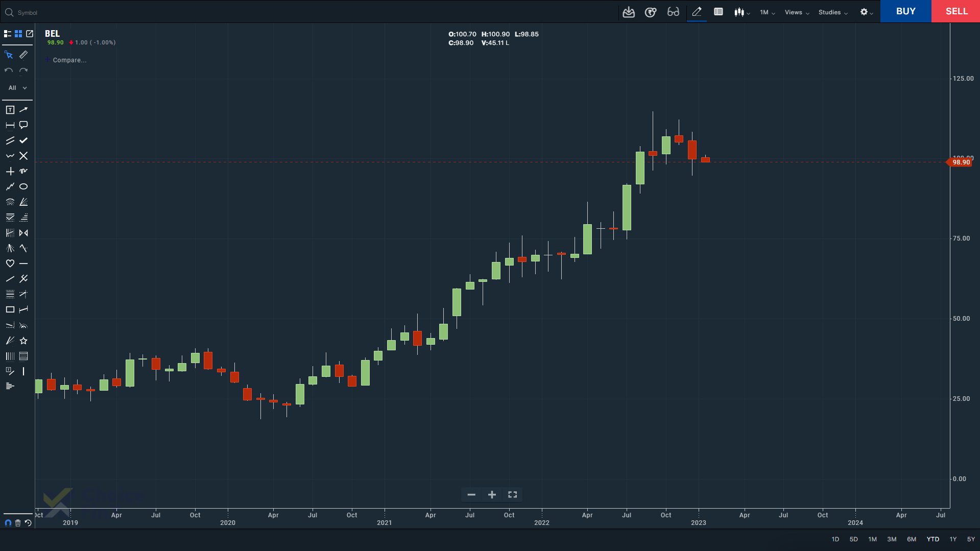Image resolution: width=980 pixels, height=551 pixels.
Task: Select the ellipse drawing tool
Action: 23,186
